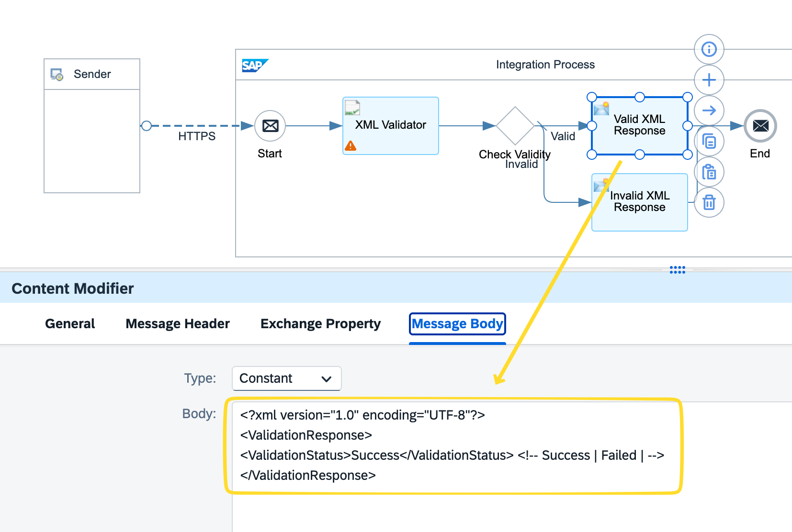
Task: Open the Type dropdown showing Constant
Action: coord(286,378)
